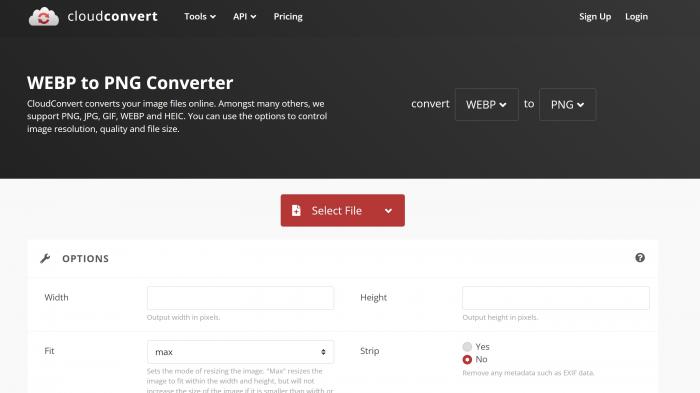
Task: Click the wrench icon beside OPTIONS
Action: click(x=45, y=259)
